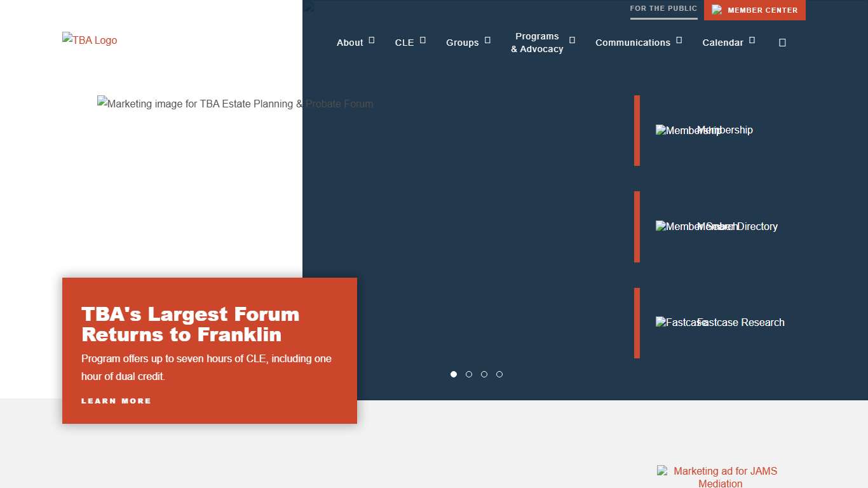868x488 pixels.
Task: Select the first carousel slide dot
Action: (x=454, y=374)
